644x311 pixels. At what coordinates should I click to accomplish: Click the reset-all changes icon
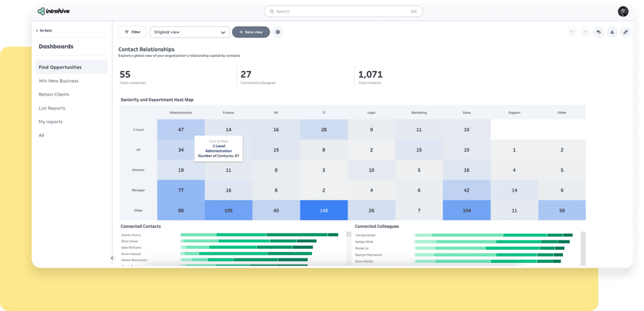coord(598,32)
